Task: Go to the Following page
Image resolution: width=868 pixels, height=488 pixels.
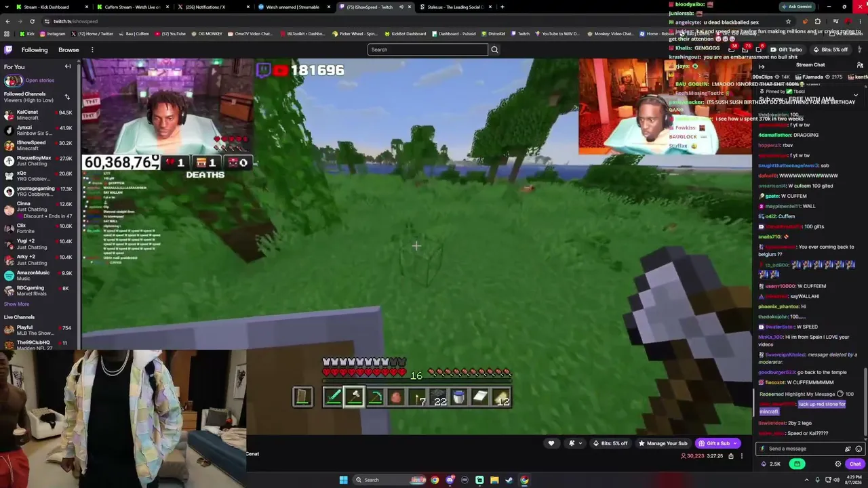Action: pyautogui.click(x=35, y=49)
